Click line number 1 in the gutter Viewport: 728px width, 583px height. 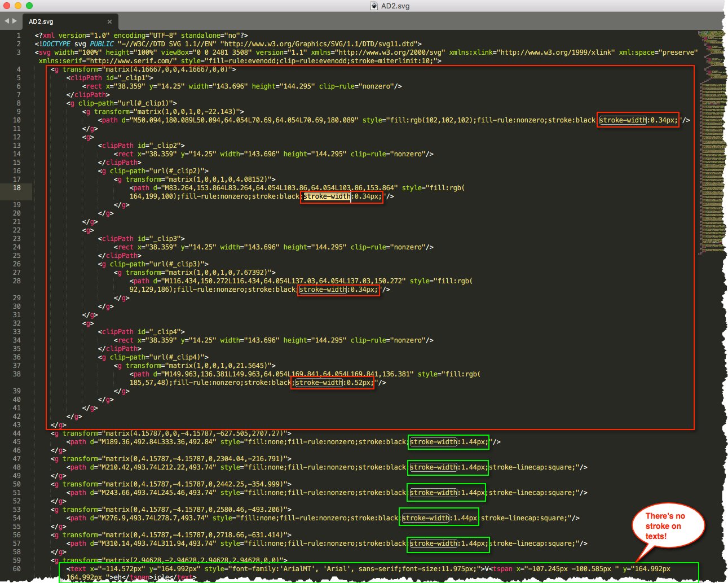pyautogui.click(x=19, y=36)
